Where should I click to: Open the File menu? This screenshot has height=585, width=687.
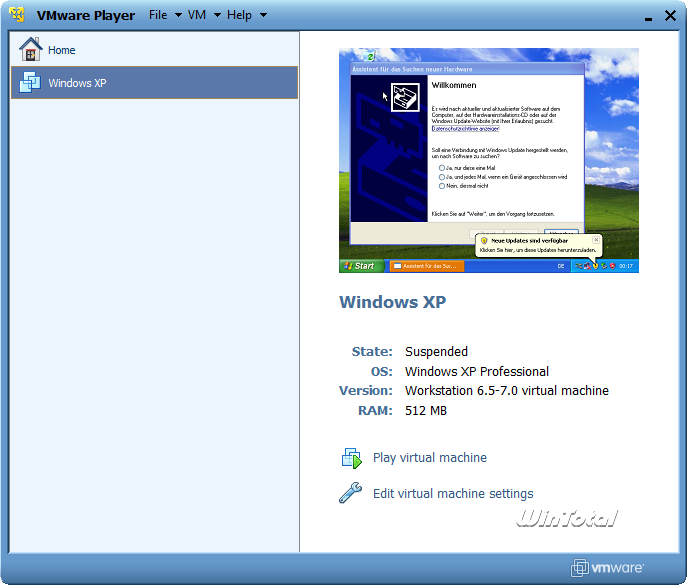[x=158, y=15]
